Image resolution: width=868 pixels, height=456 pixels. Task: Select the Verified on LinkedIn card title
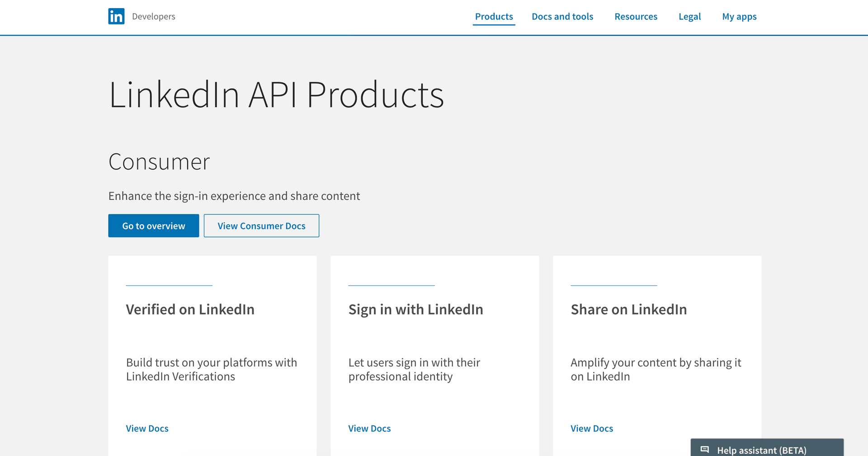pos(190,309)
